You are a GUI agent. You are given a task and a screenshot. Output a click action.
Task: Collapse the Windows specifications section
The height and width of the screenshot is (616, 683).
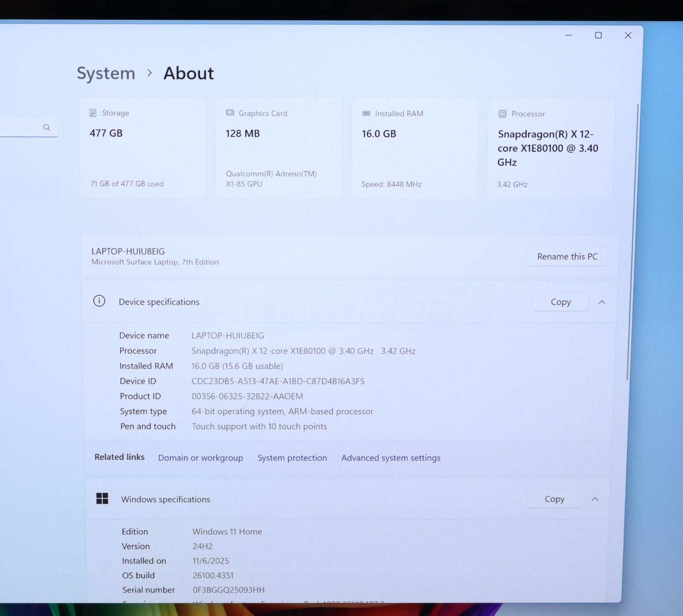click(595, 499)
